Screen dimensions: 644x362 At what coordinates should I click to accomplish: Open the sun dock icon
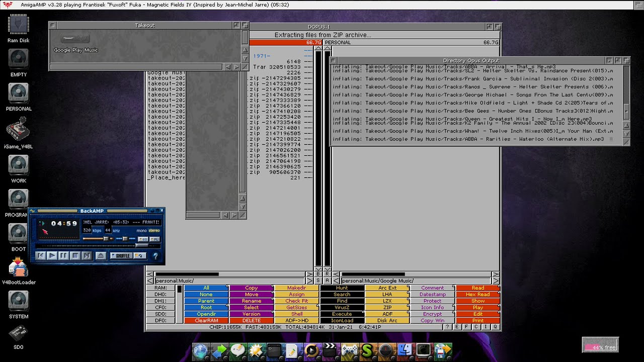257,351
